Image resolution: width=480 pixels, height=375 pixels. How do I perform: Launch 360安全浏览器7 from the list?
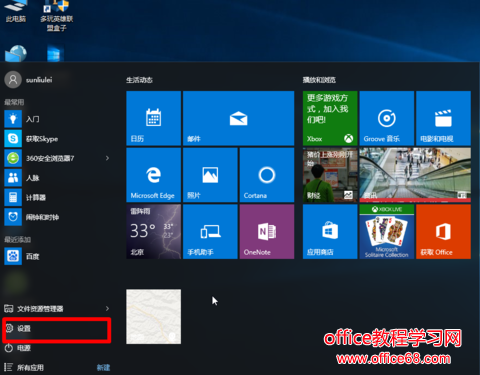point(57,158)
